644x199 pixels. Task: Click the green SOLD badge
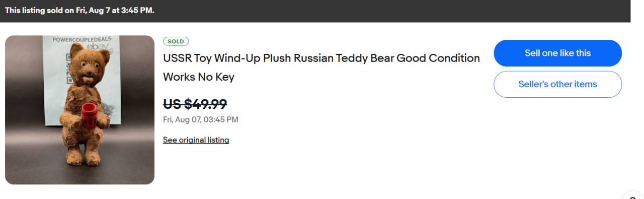[x=176, y=41]
